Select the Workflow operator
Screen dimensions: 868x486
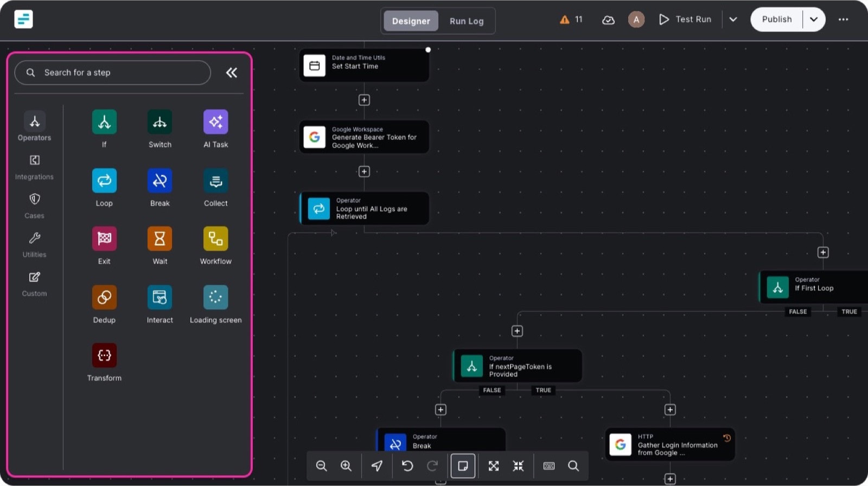[215, 239]
